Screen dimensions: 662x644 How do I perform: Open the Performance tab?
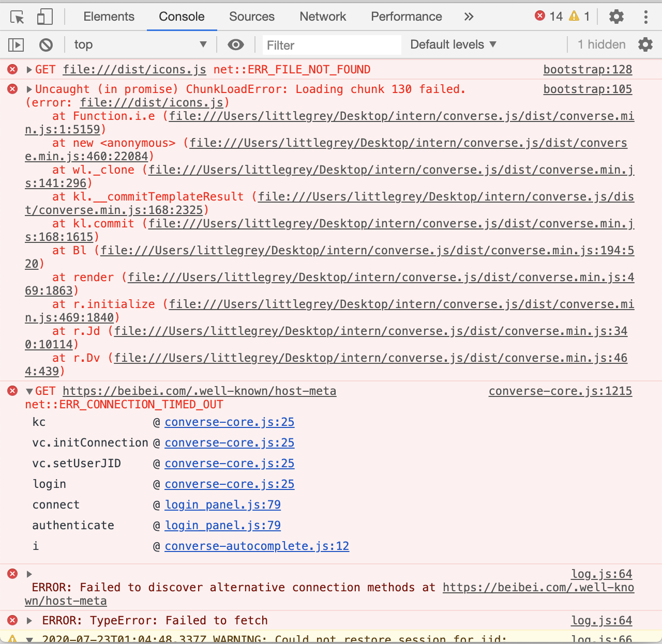(407, 17)
